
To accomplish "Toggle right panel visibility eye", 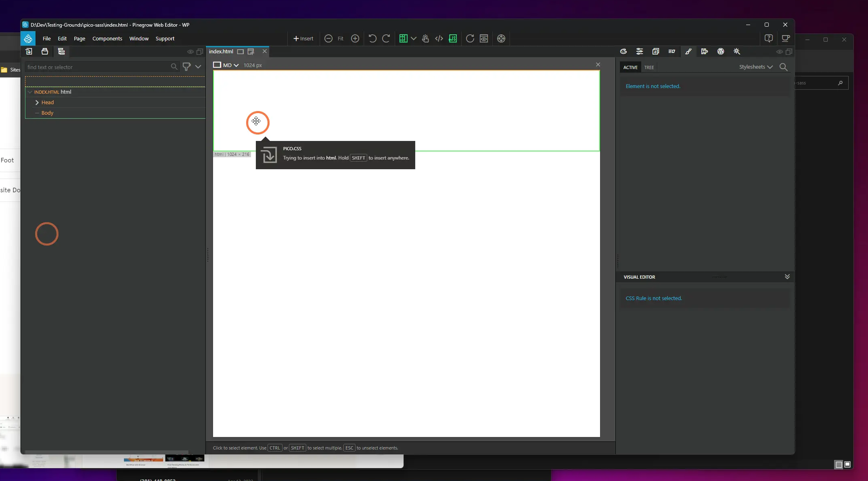I will point(780,52).
